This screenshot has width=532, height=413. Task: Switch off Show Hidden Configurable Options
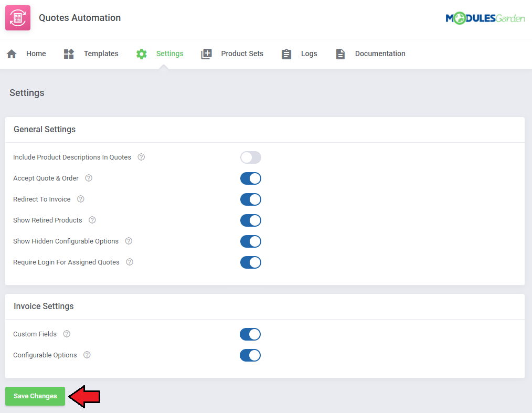[251, 241]
